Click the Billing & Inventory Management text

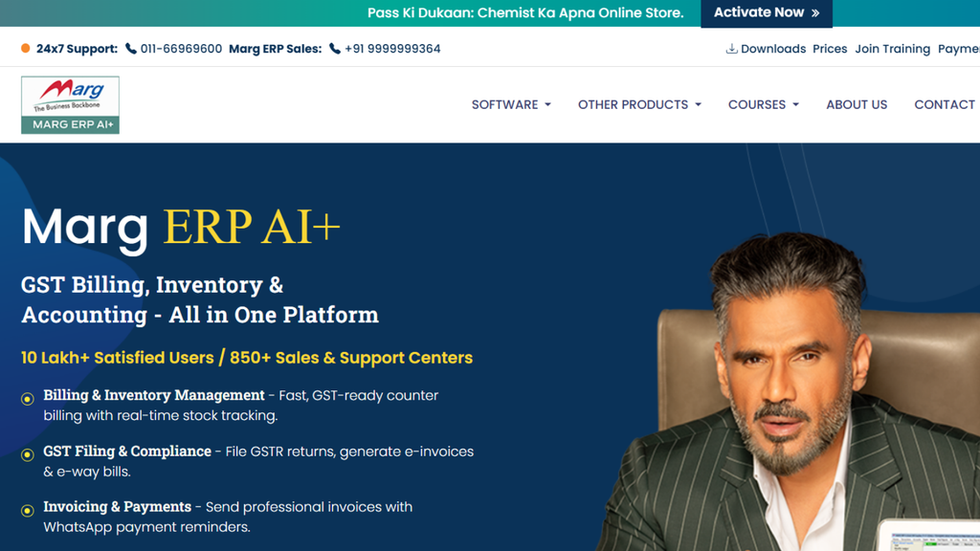(x=154, y=395)
